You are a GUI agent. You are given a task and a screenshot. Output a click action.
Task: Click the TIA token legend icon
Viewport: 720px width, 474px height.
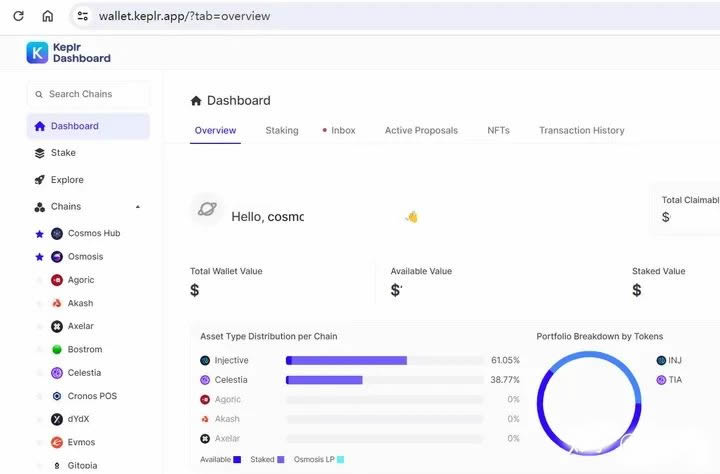pos(661,380)
